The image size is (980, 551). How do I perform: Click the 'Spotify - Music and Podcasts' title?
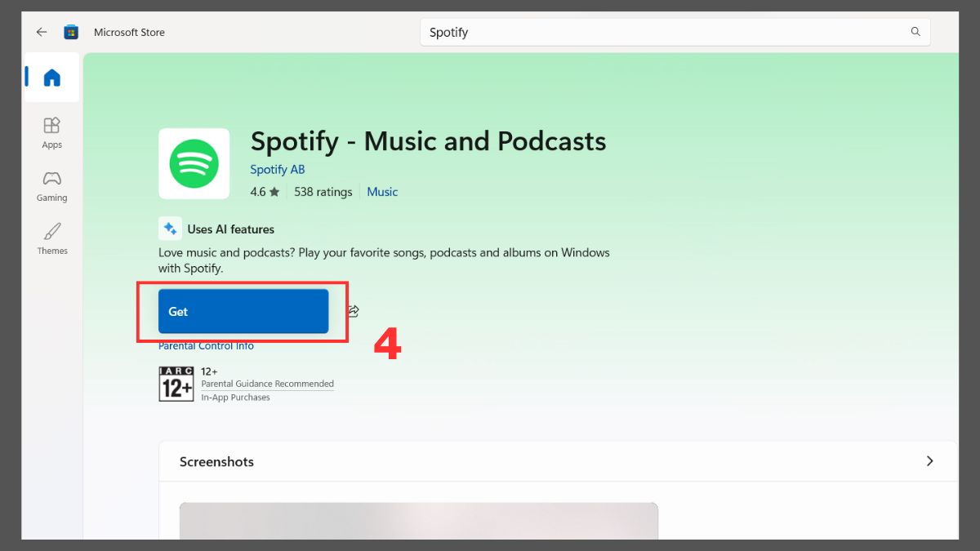click(428, 141)
